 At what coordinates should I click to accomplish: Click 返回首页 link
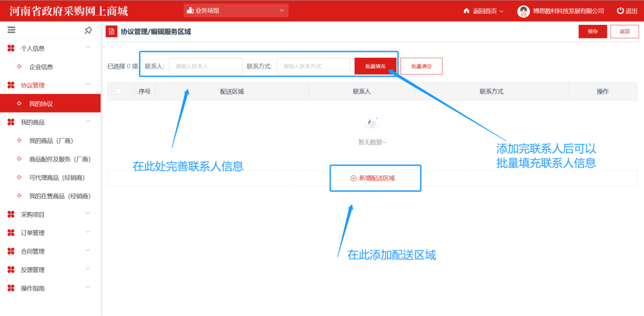pos(485,11)
